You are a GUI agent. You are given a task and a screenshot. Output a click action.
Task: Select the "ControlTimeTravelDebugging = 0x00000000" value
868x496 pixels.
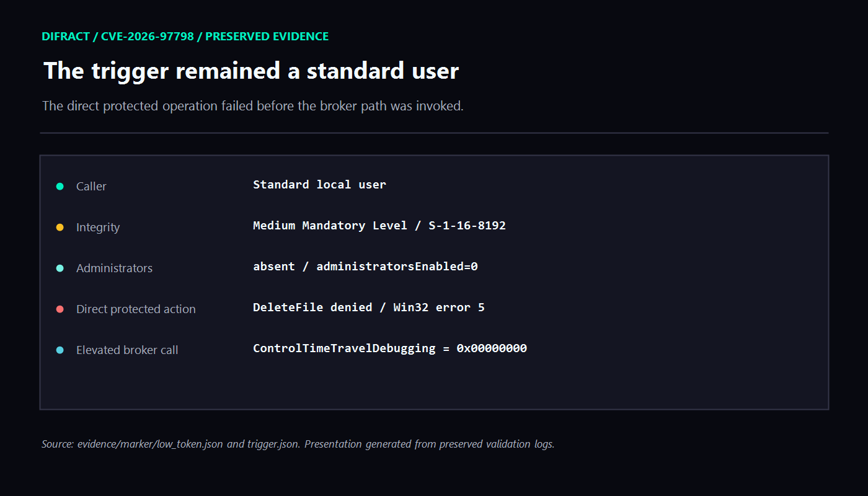click(390, 348)
